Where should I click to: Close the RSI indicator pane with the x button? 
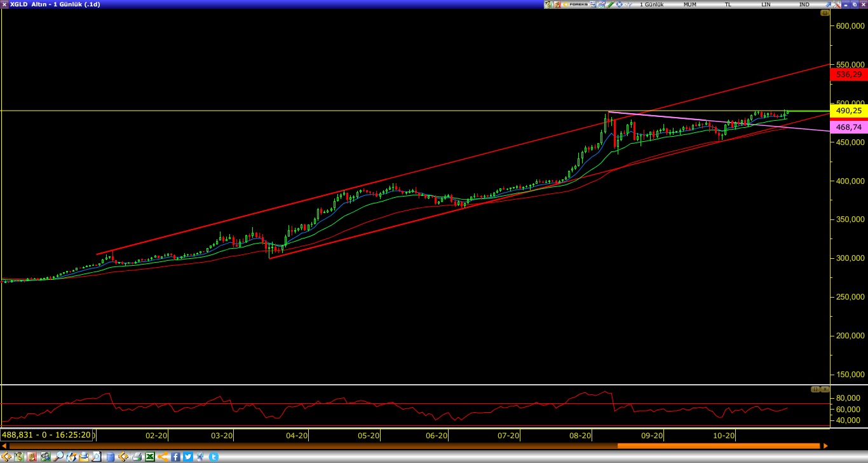point(825,389)
